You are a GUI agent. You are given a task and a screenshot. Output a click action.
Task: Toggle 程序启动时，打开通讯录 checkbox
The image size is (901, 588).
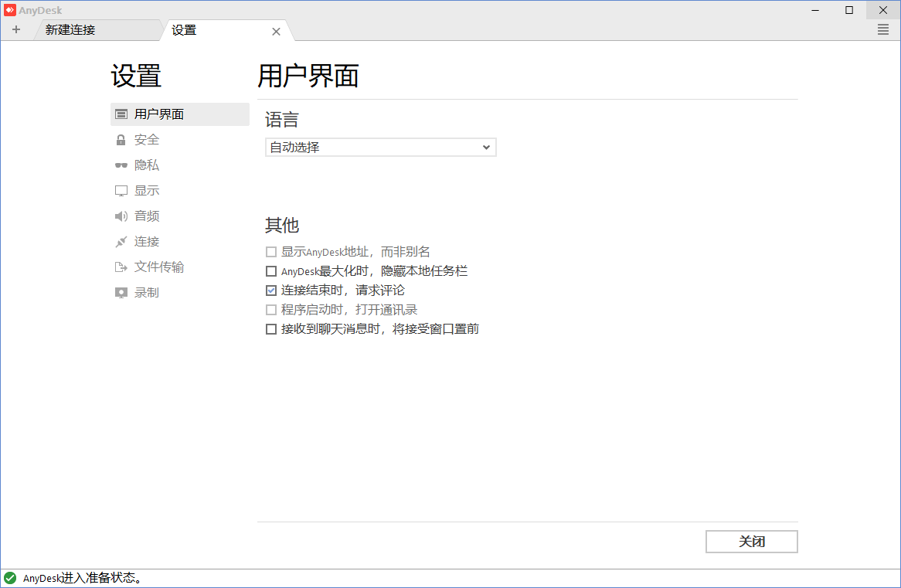coord(271,311)
